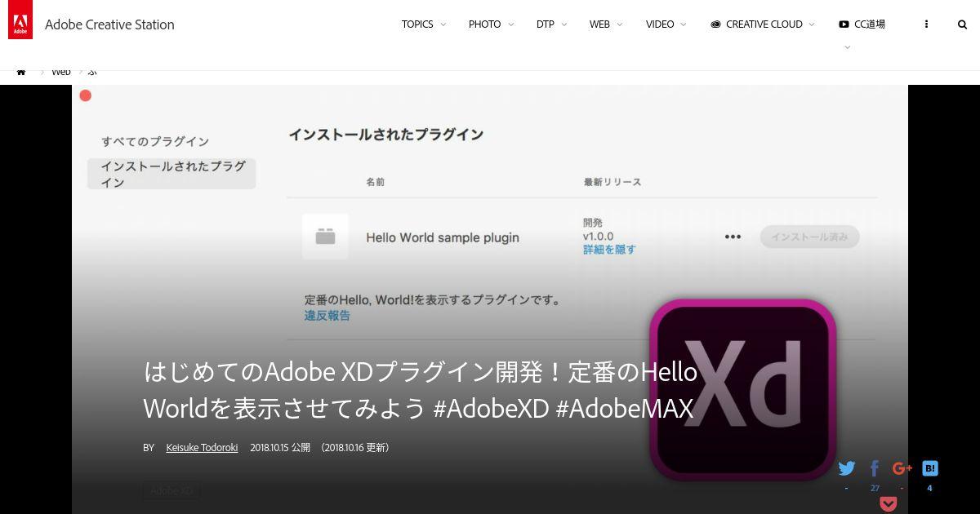Image resolution: width=980 pixels, height=514 pixels.
Task: Click article title はじめてのAdobe XDプラグイン開発
Action: click(420, 389)
